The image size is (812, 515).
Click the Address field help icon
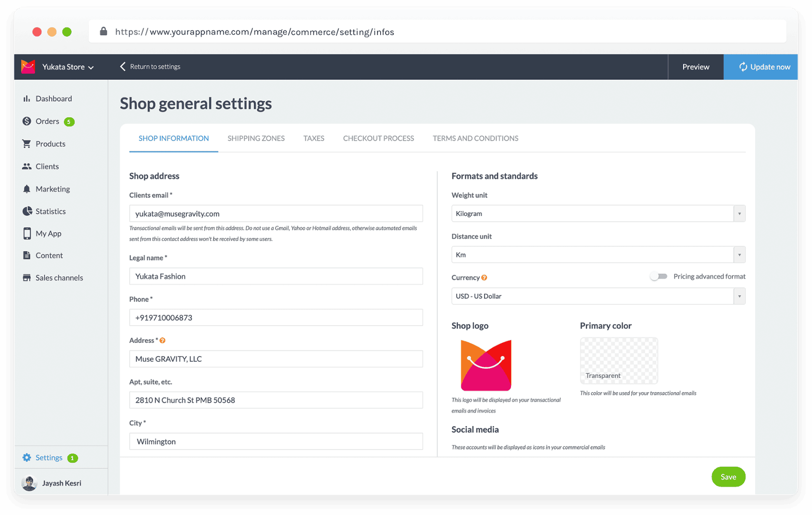[x=162, y=340]
